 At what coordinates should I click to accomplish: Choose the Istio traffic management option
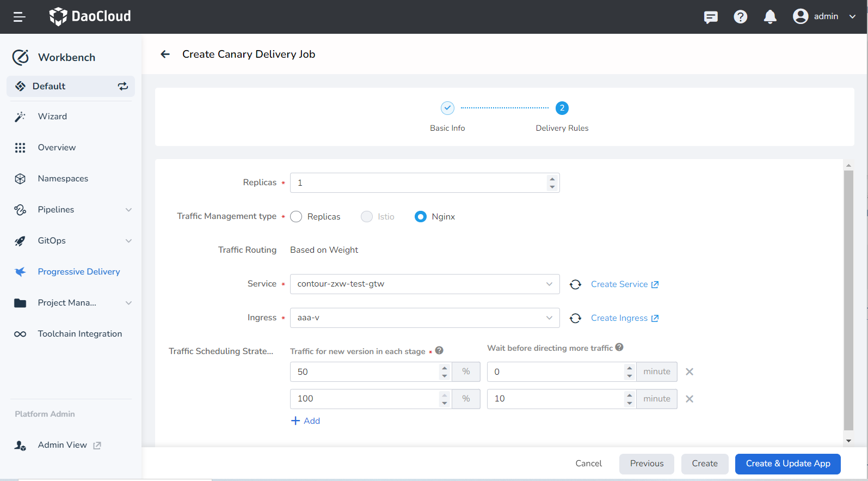point(367,217)
